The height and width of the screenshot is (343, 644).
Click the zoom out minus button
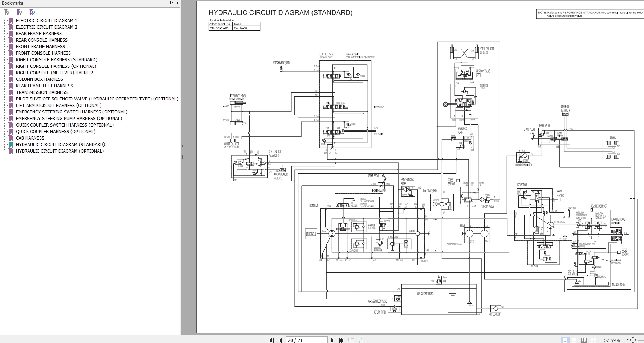coord(633,340)
